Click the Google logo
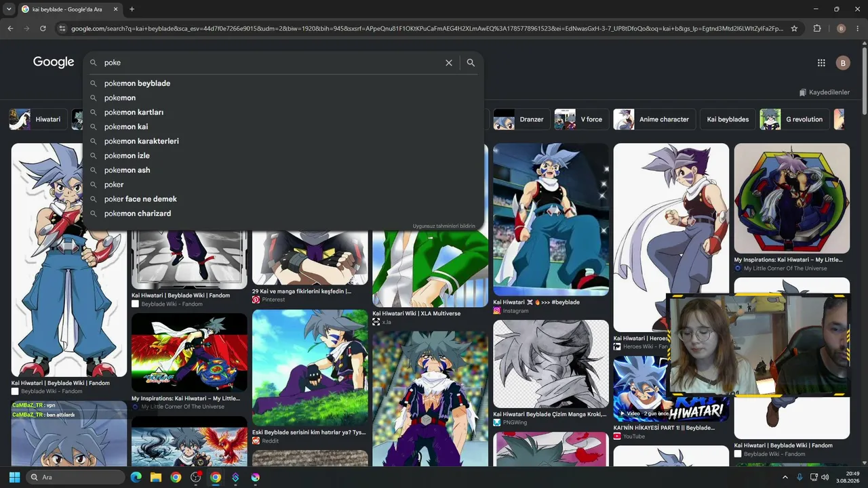This screenshot has width=868, height=488. (x=54, y=62)
